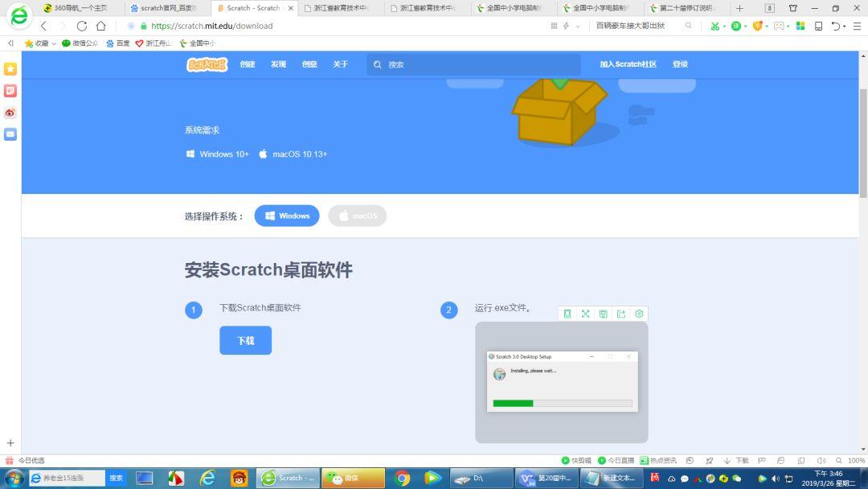This screenshot has height=489, width=868.
Task: Click the orange shield extension icon
Action: point(757,26)
